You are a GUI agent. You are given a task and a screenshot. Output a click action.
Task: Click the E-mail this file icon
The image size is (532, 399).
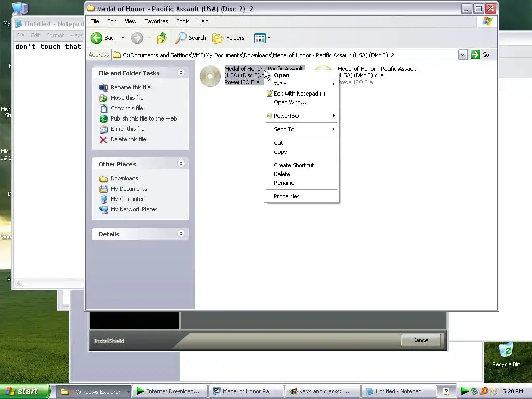pyautogui.click(x=103, y=129)
